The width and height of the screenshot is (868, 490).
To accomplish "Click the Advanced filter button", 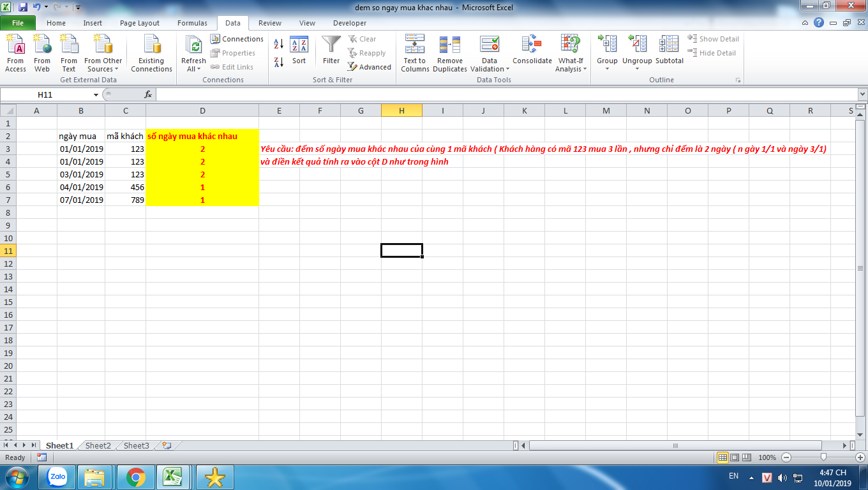I will click(x=370, y=67).
